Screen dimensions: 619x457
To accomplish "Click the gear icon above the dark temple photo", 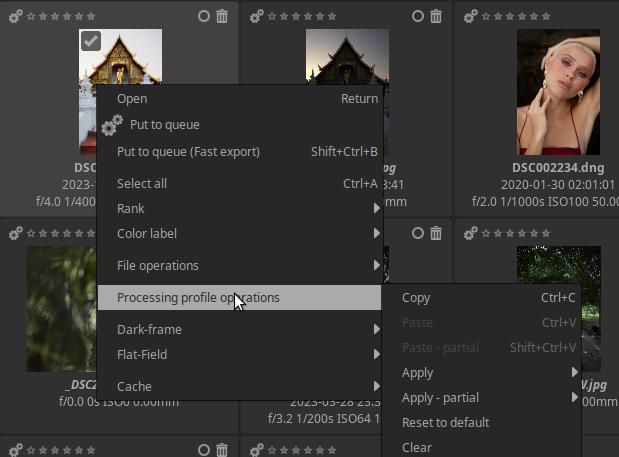I will click(256, 16).
